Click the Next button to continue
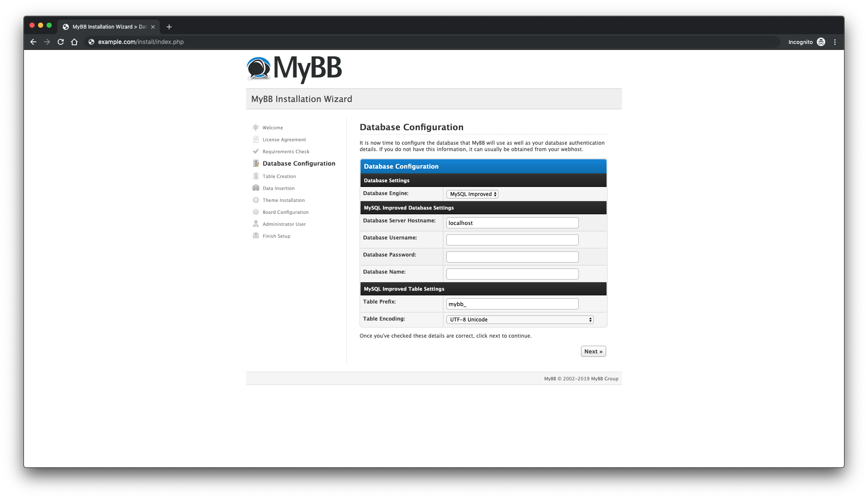 pyautogui.click(x=593, y=351)
